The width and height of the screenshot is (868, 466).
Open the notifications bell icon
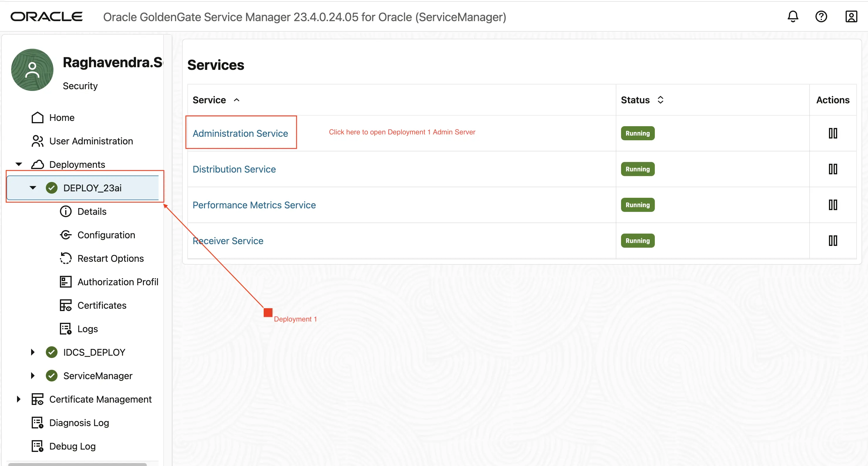tap(793, 16)
